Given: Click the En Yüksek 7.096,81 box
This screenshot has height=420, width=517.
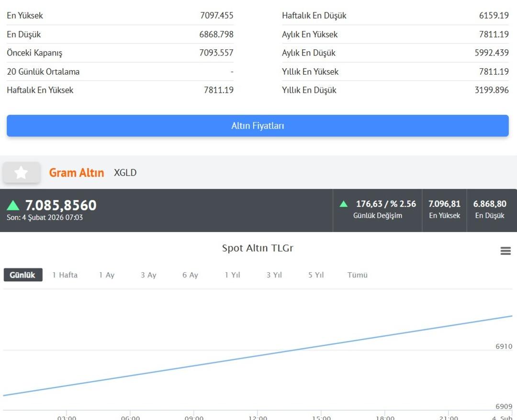Looking at the screenshot, I should [x=444, y=210].
